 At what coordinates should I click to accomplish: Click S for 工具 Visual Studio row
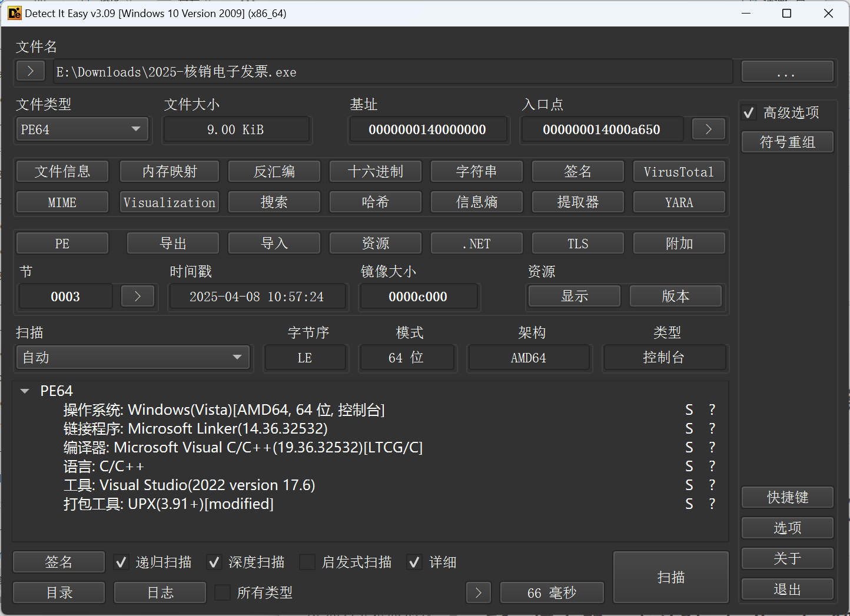click(689, 485)
